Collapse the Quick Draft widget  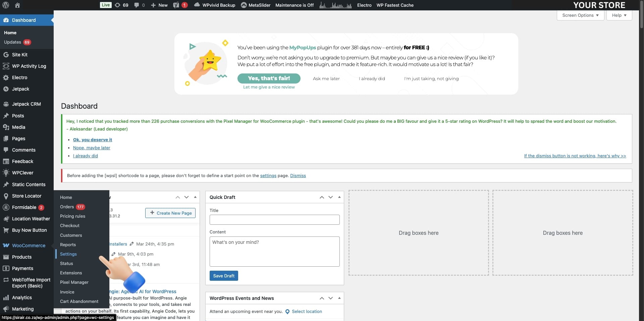point(339,197)
